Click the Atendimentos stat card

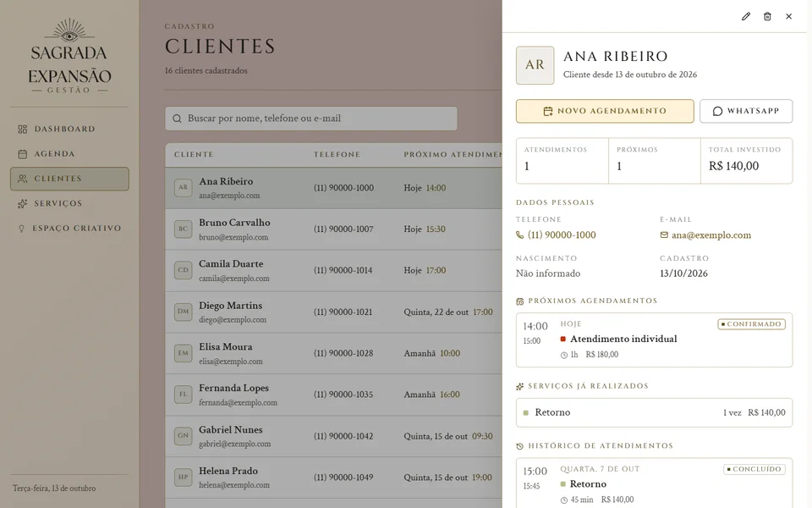[x=562, y=161]
